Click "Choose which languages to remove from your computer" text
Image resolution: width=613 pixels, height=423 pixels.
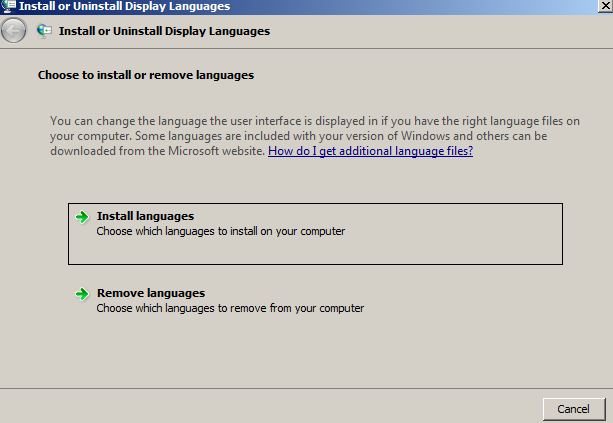coord(230,308)
